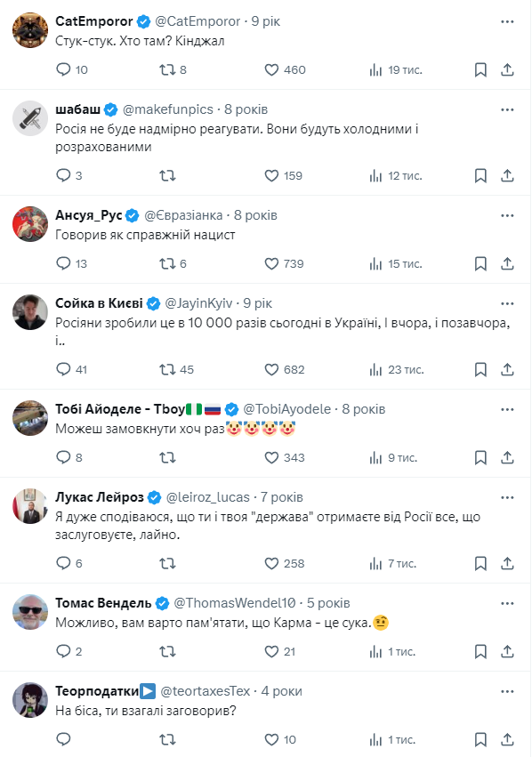Open the reply icon on Теоподатки's tweet
This screenshot has width=532, height=757.
click(x=63, y=737)
